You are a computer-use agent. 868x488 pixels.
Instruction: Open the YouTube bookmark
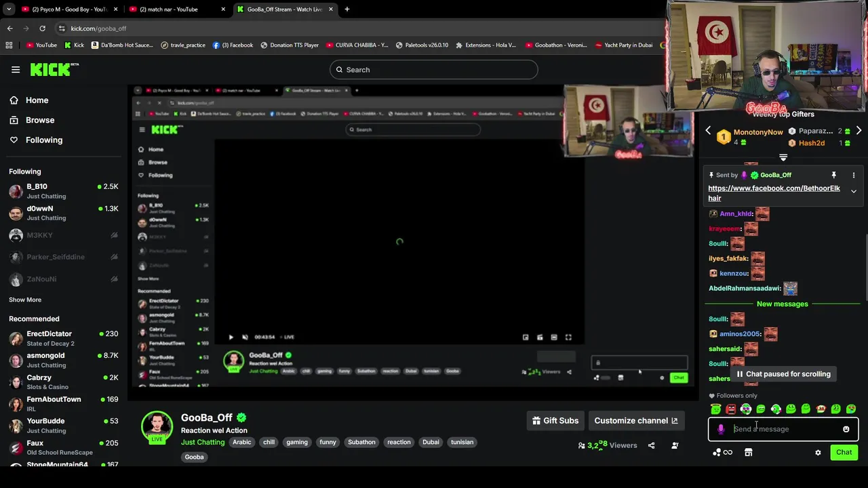click(41, 45)
